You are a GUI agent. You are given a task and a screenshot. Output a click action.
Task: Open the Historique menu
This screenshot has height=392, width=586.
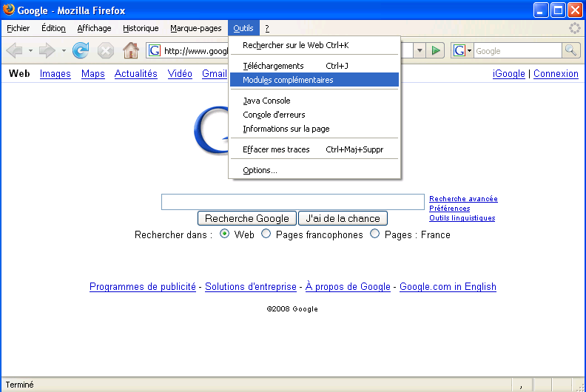141,28
